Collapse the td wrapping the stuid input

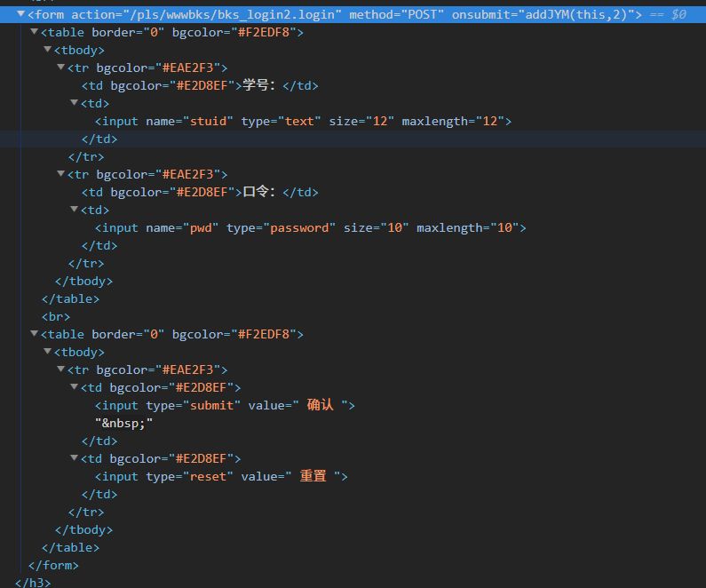(75, 103)
